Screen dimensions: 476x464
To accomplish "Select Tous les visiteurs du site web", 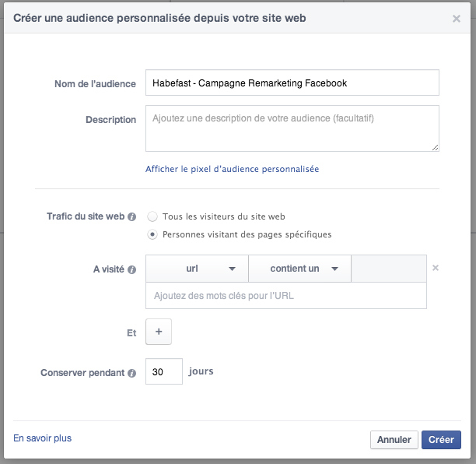I will [x=152, y=216].
